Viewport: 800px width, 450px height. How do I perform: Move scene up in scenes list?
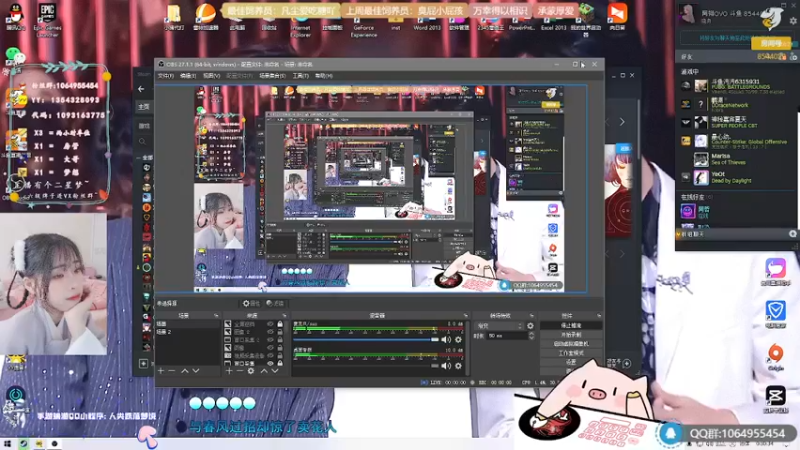(185, 371)
